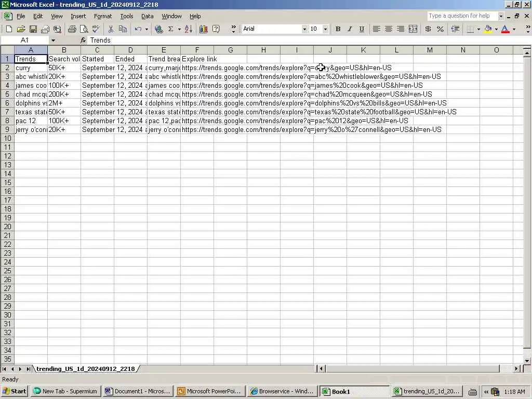
Task: Click the Windows Start button
Action: pyautogui.click(x=14, y=391)
